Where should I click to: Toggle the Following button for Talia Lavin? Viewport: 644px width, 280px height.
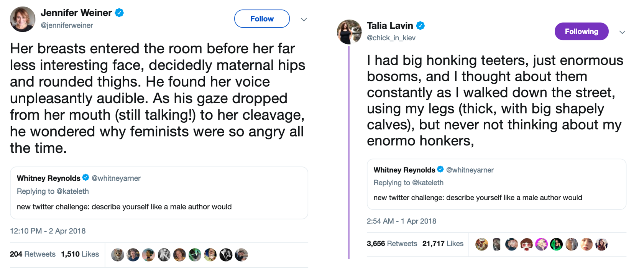click(x=581, y=31)
